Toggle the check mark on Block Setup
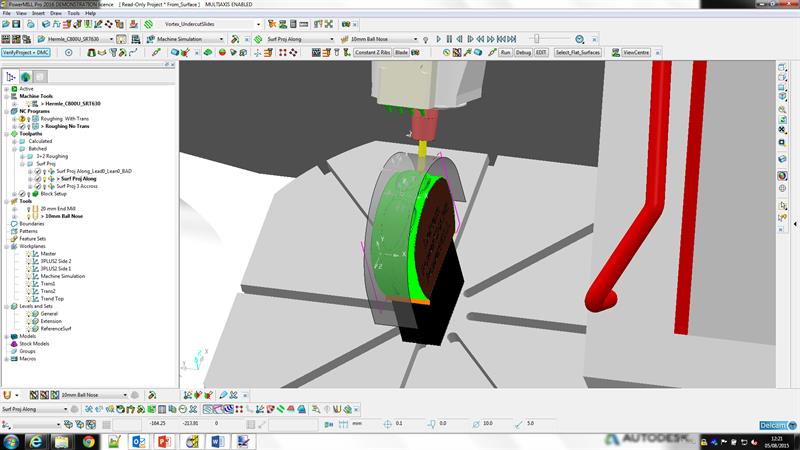The image size is (800, 450). (x=22, y=194)
